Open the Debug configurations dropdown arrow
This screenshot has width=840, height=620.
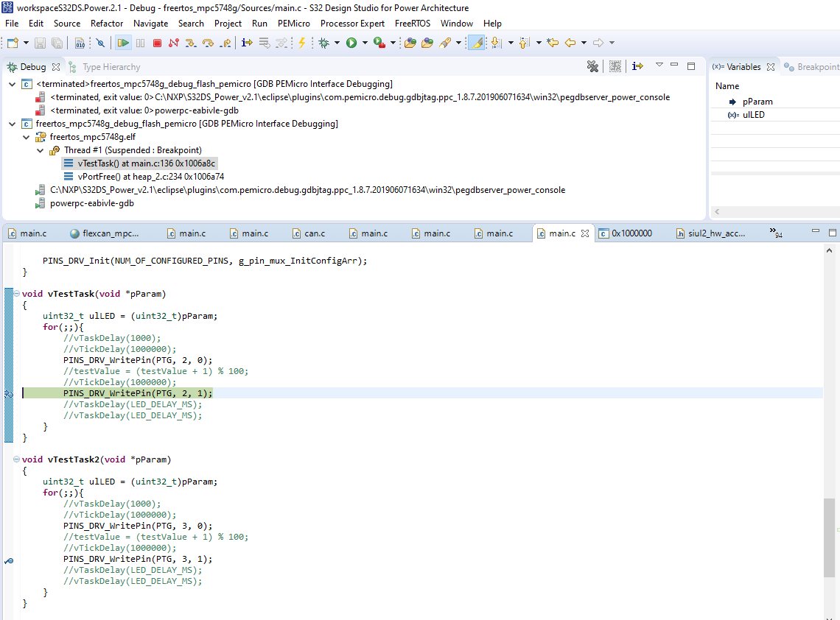337,42
